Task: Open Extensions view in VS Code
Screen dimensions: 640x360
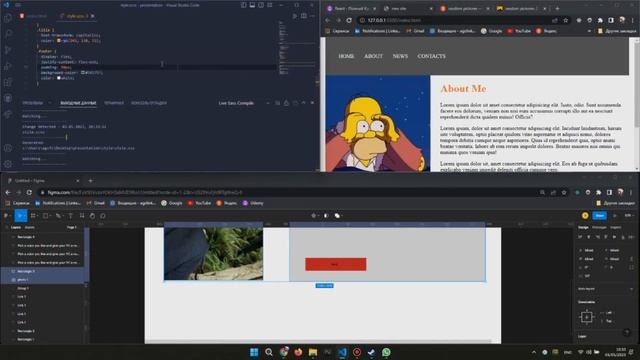Action: [8, 82]
